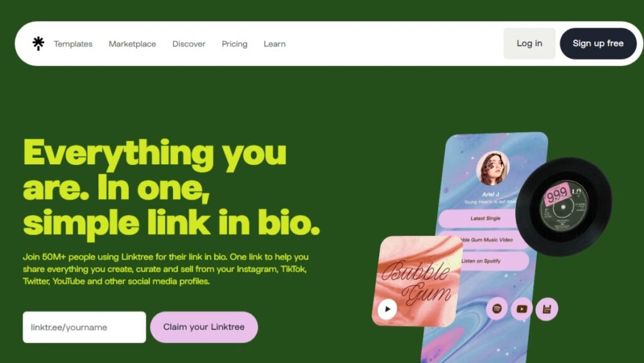Open the Marketplace nav item
The width and height of the screenshot is (644, 363).
click(x=132, y=44)
